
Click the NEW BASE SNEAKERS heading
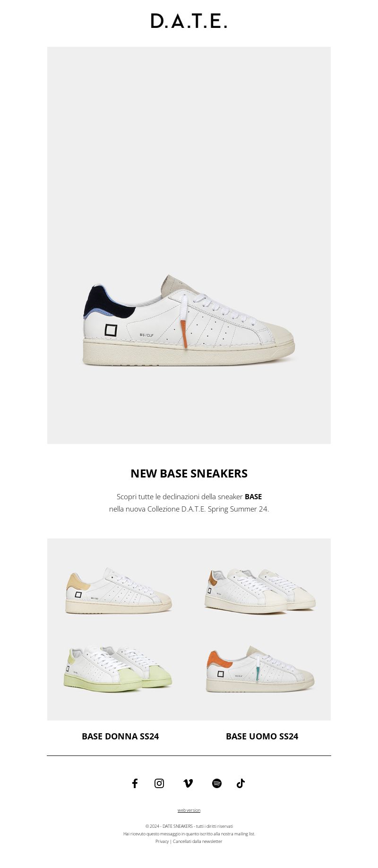click(x=189, y=473)
